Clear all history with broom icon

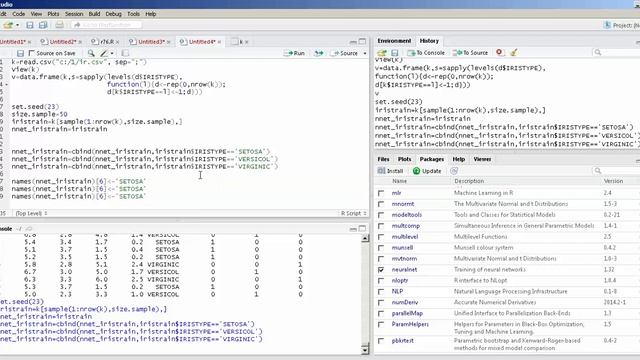(x=514, y=52)
